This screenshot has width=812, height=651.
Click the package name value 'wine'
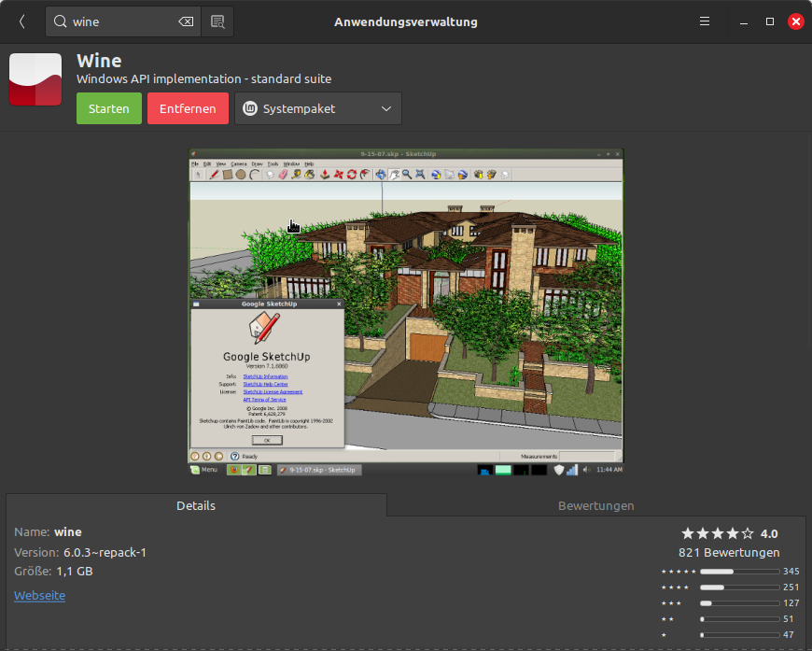[68, 532]
